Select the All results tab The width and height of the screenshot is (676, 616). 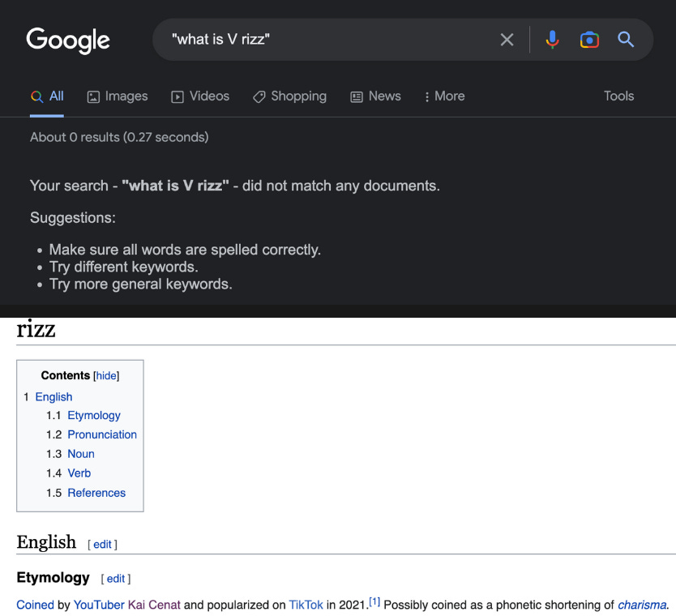tap(47, 96)
